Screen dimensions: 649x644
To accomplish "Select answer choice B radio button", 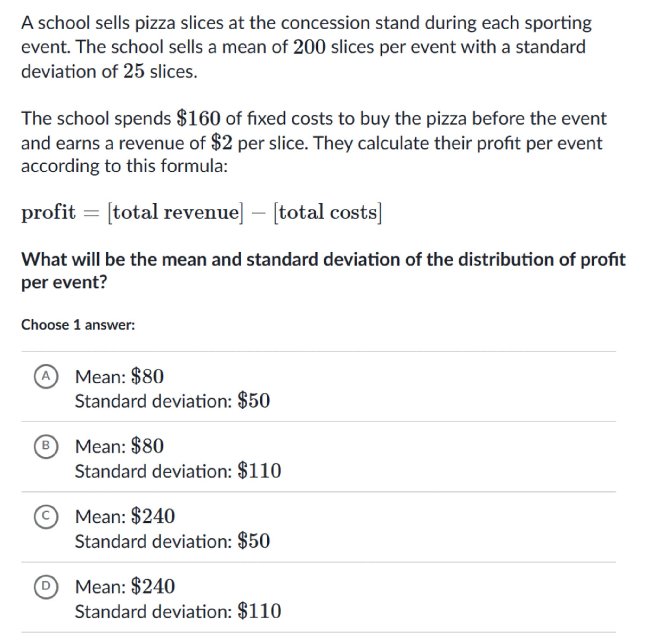I will coord(46,446).
